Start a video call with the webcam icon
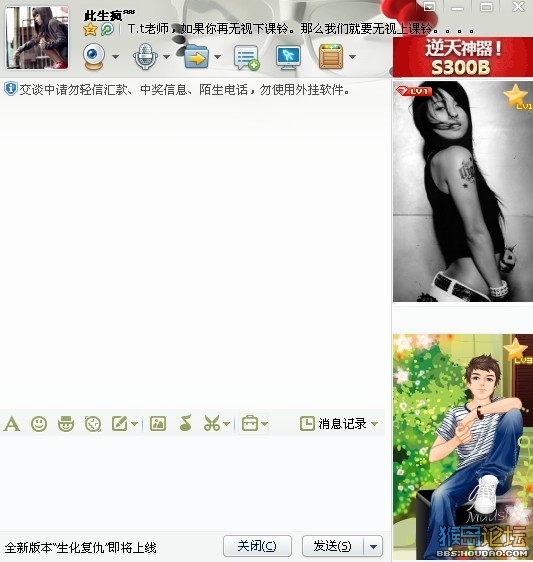533x562 pixels. click(x=94, y=56)
